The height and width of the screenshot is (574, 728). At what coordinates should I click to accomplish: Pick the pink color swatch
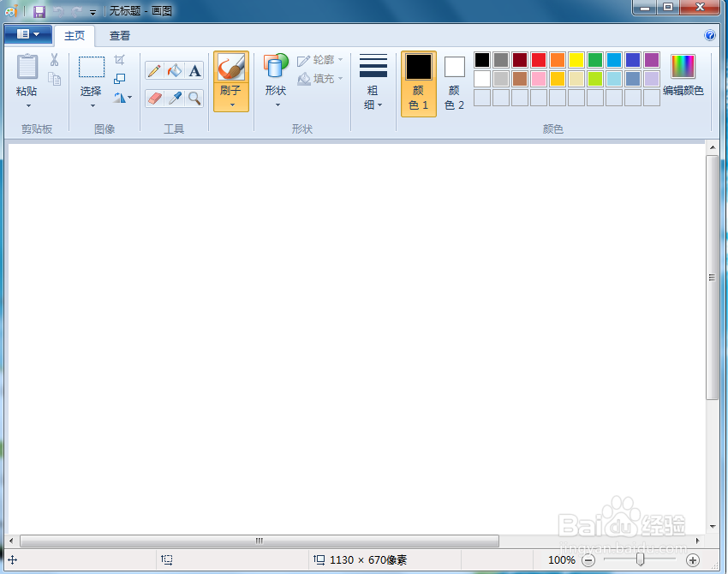[539, 79]
